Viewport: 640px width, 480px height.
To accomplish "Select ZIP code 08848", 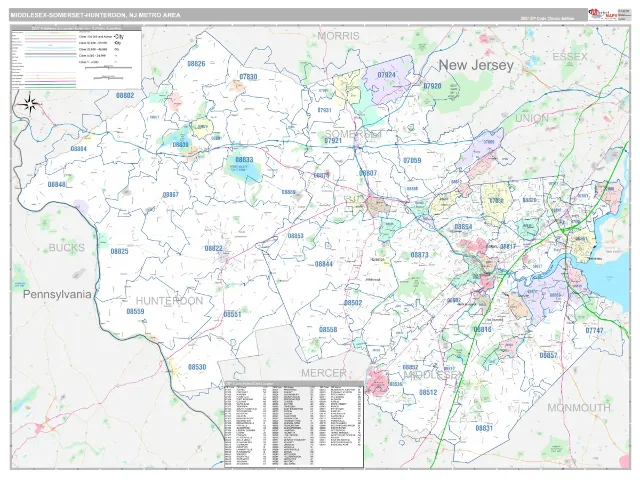I will pyautogui.click(x=57, y=184).
